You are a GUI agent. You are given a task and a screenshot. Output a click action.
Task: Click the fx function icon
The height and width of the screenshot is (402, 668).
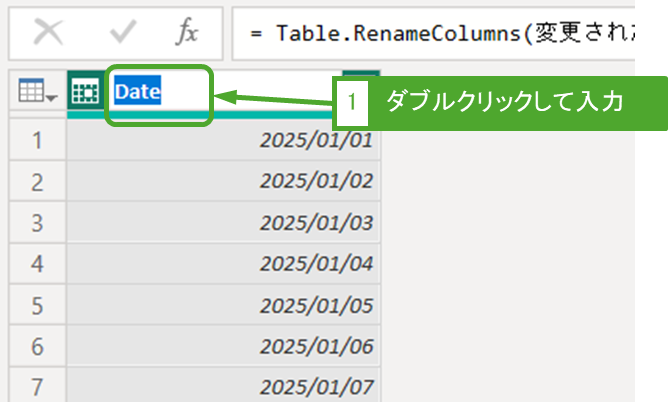pyautogui.click(x=187, y=32)
